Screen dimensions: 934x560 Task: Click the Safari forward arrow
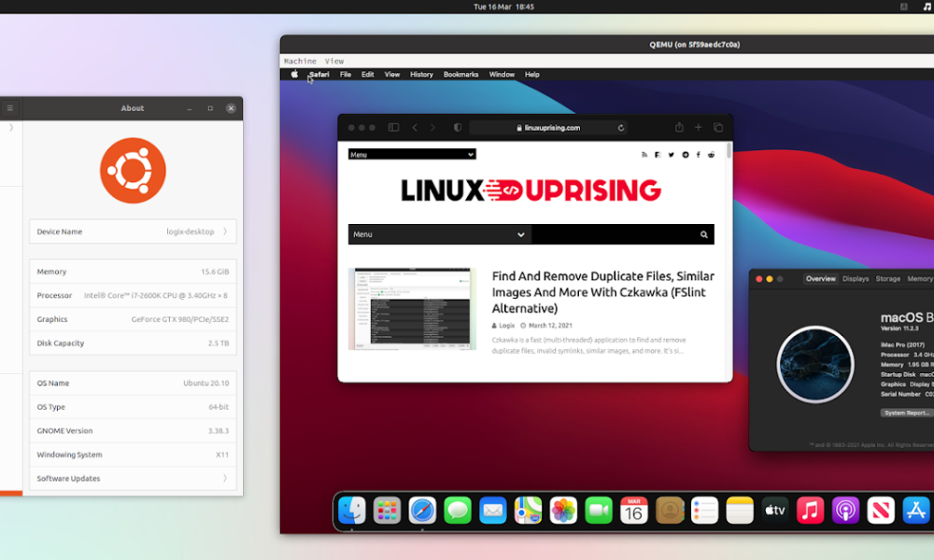click(x=433, y=127)
